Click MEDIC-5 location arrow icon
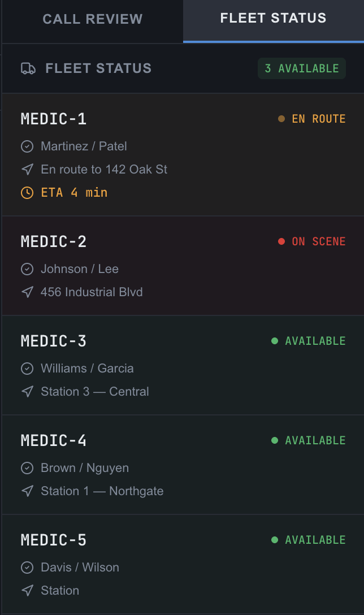 coord(27,590)
